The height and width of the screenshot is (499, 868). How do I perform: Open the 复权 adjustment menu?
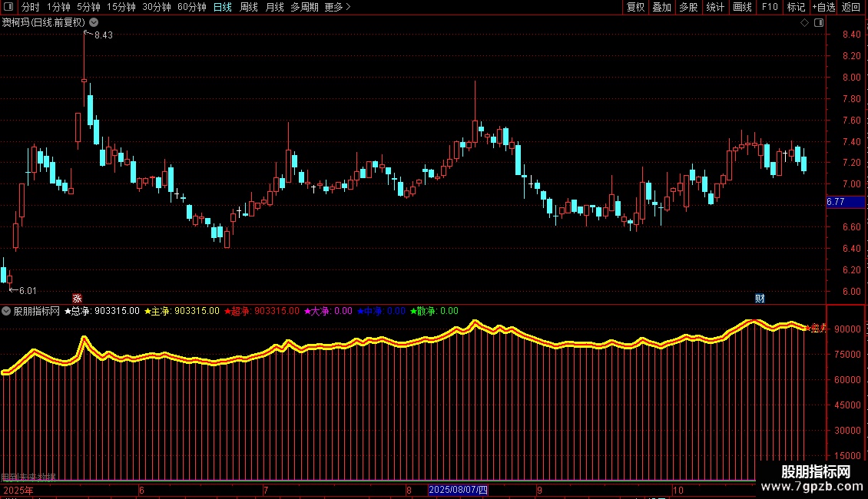click(x=635, y=7)
